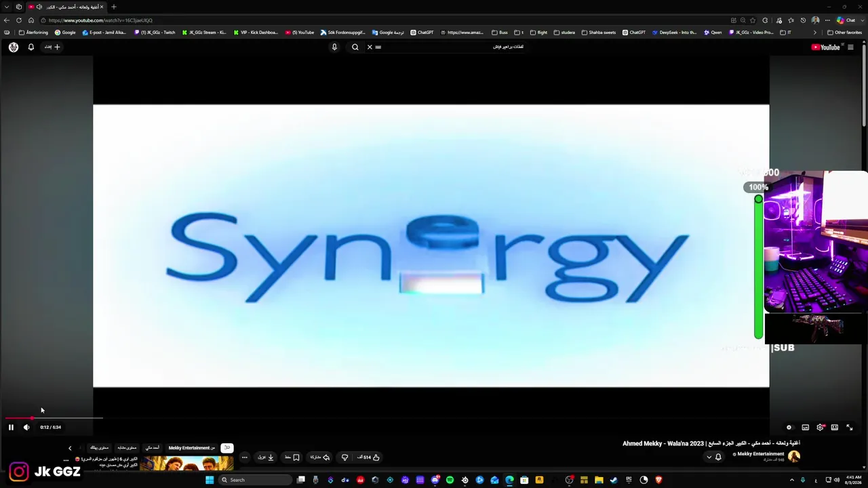The height and width of the screenshot is (488, 868).
Task: Expand the channel notification bell dropdown
Action: coord(714,457)
